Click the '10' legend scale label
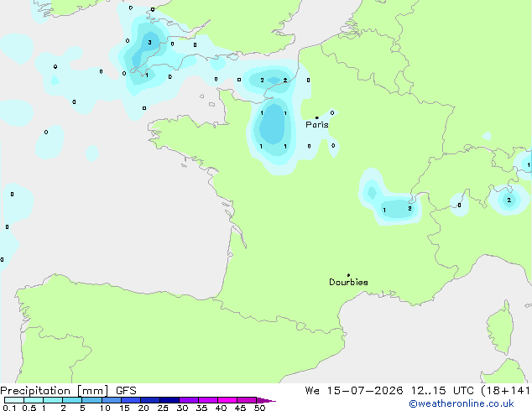 [x=105, y=408]
